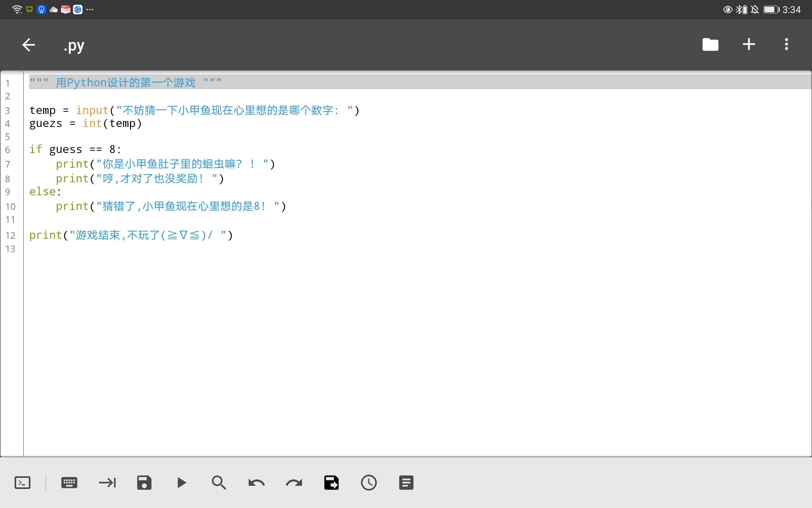Tap line number 13 in gutter

pyautogui.click(x=10, y=249)
